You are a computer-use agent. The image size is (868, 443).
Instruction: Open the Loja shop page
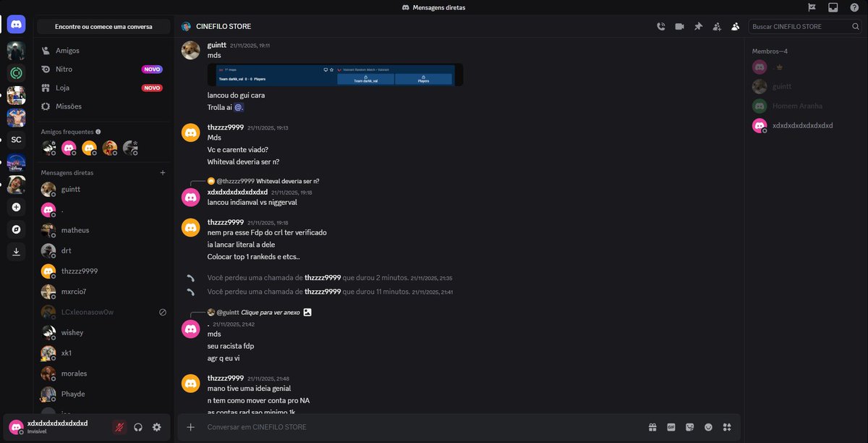[x=104, y=88]
